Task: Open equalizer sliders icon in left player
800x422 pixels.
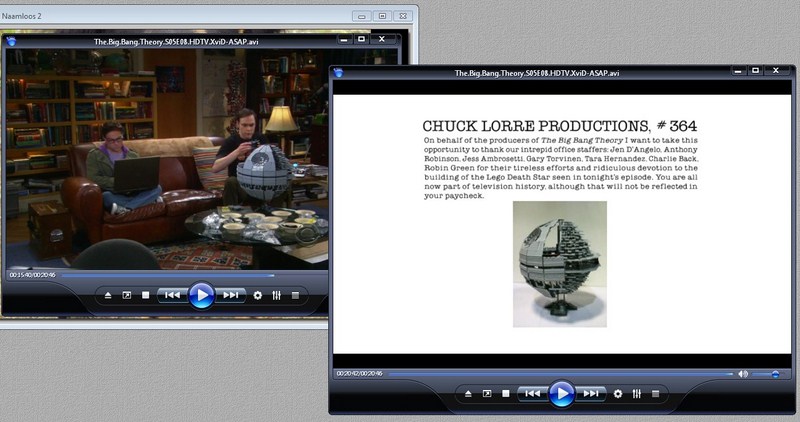Action: click(x=277, y=295)
